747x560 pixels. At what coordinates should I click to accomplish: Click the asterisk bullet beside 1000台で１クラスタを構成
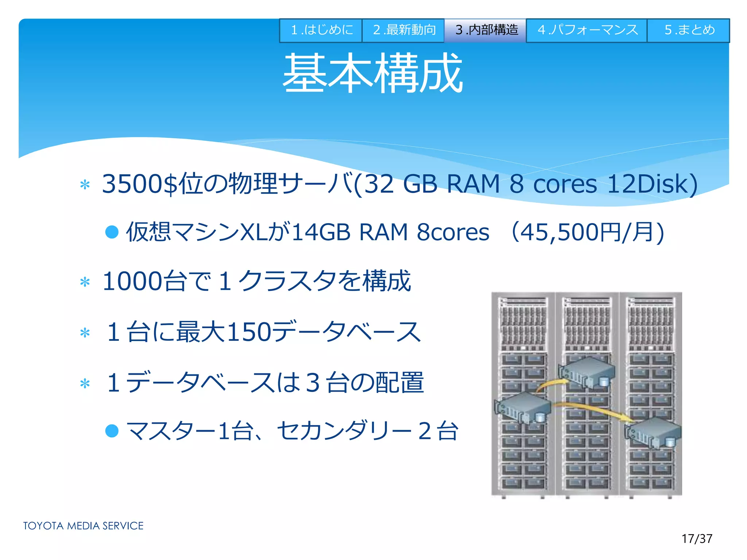(85, 282)
